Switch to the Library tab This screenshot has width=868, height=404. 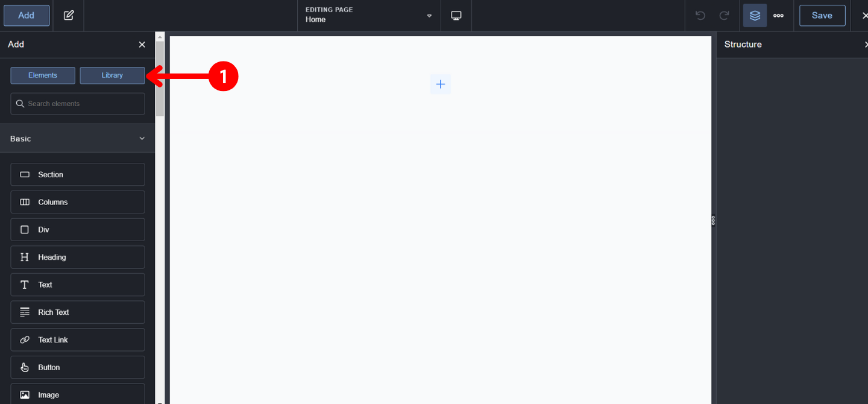(x=112, y=75)
